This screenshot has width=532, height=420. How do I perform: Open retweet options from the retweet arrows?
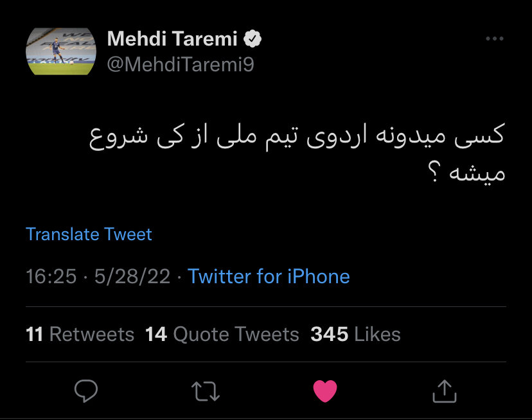(206, 389)
